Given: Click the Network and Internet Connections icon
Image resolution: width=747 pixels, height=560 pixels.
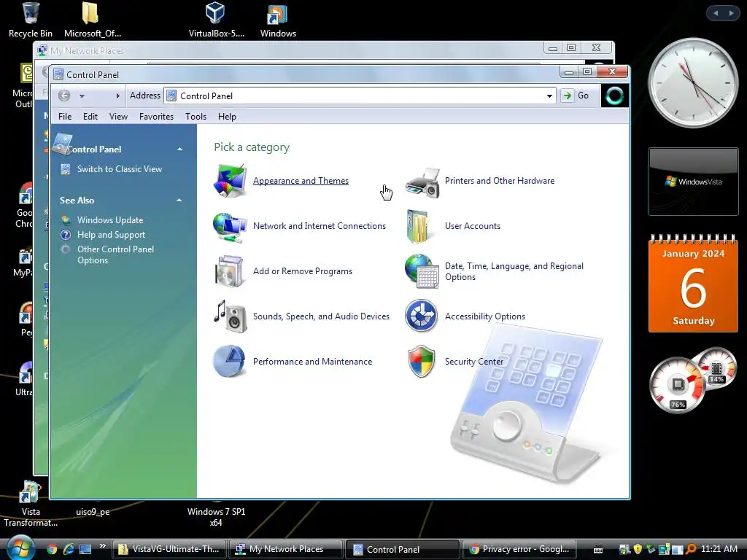Looking at the screenshot, I should tap(230, 227).
